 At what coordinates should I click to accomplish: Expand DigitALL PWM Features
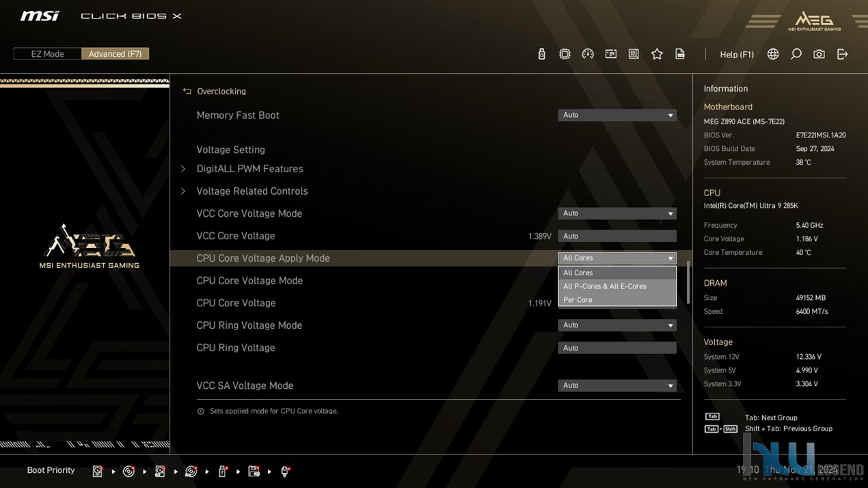[249, 169]
